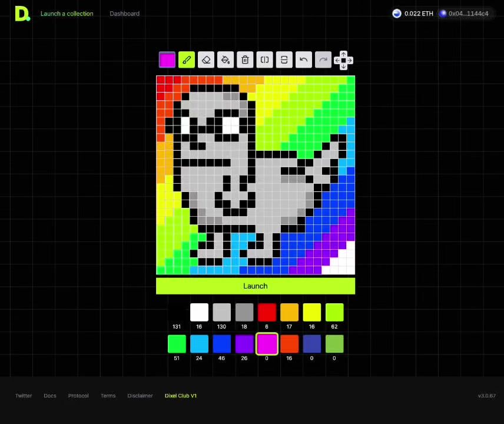Pick the black palette swatch

point(177,312)
